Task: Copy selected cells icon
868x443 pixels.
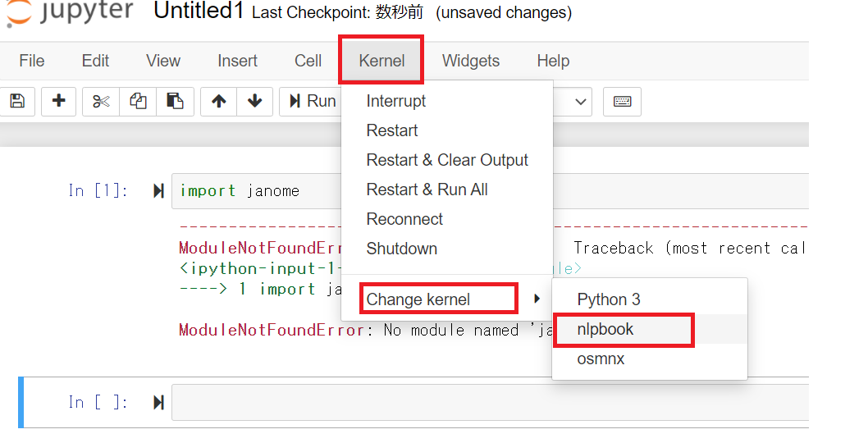Action: [138, 102]
